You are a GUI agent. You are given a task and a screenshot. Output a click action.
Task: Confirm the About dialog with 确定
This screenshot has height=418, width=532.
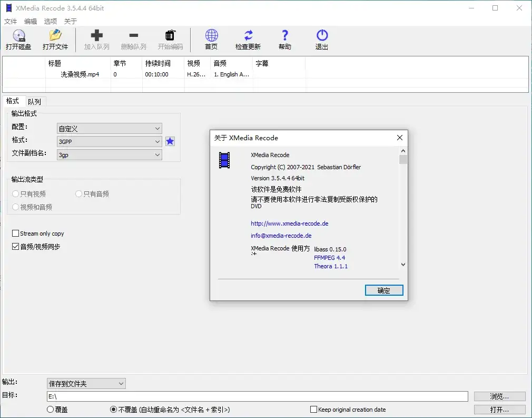point(384,290)
